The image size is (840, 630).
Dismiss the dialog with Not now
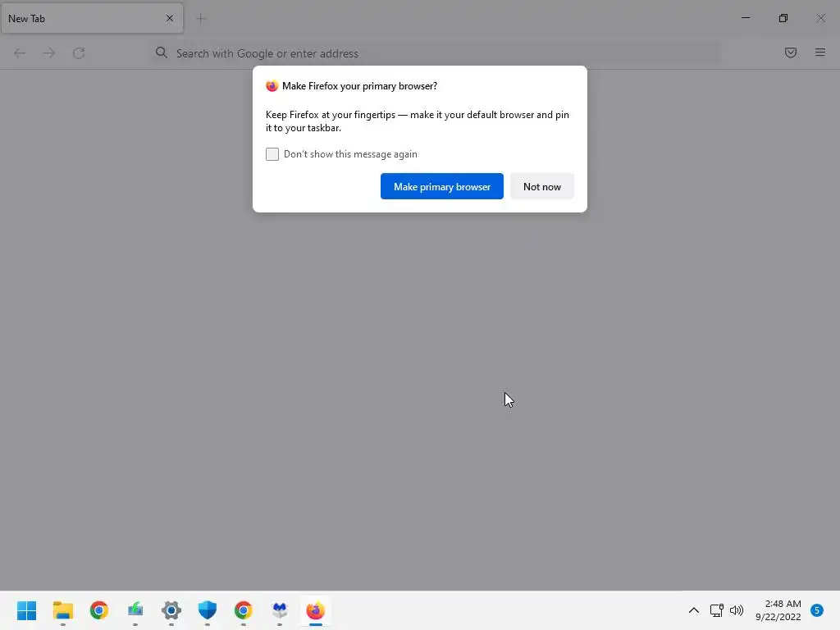[x=541, y=186]
